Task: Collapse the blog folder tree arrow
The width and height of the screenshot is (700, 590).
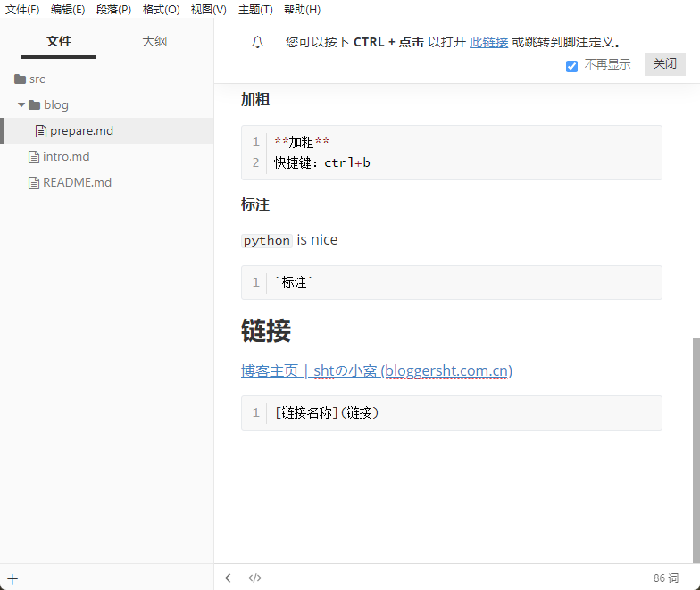Action: pyautogui.click(x=21, y=104)
